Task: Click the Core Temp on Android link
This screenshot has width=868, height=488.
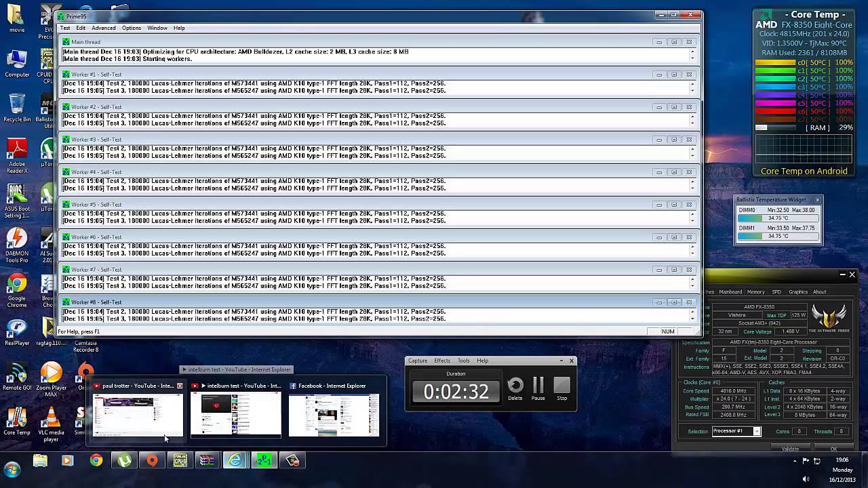Action: click(804, 171)
